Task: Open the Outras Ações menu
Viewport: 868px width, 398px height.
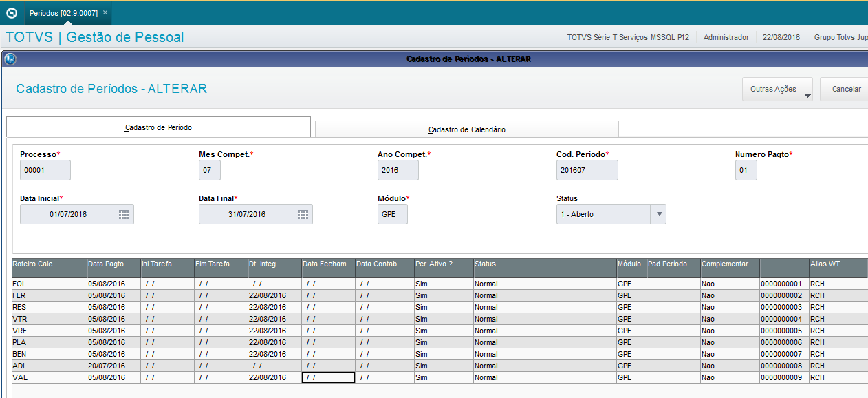Action: click(x=778, y=89)
